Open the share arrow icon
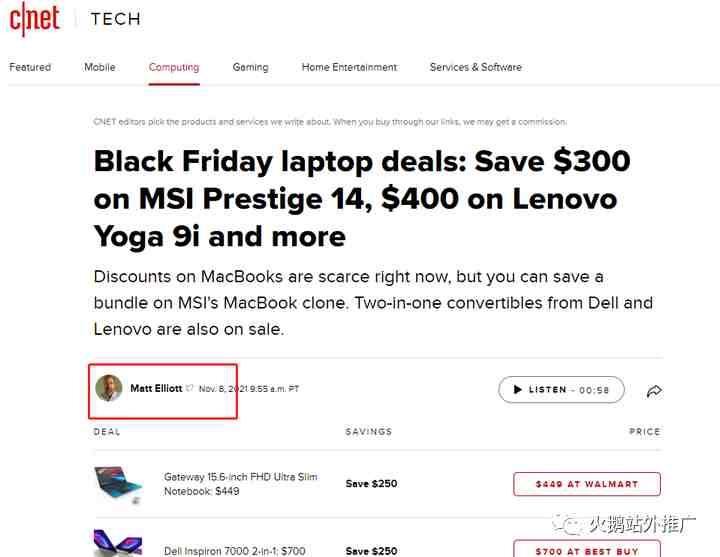The height and width of the screenshot is (557, 720). [654, 391]
